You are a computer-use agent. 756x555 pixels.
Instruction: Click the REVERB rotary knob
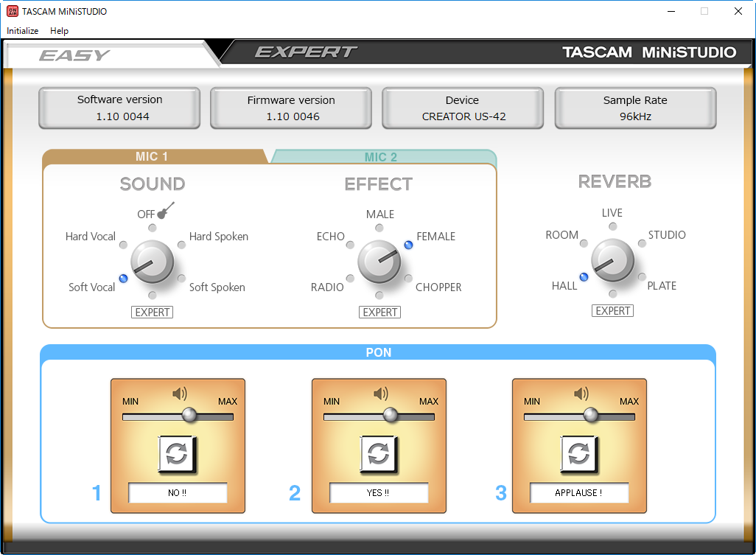click(x=613, y=261)
